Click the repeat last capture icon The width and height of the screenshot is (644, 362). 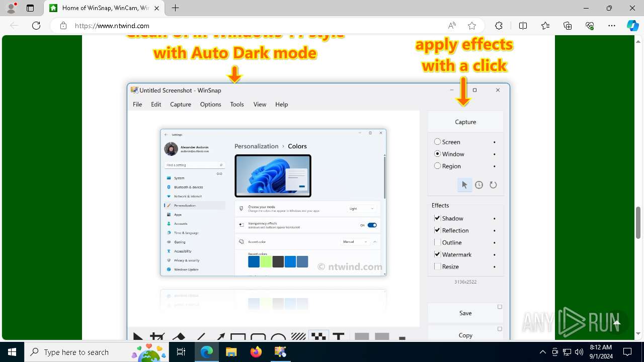click(x=493, y=185)
